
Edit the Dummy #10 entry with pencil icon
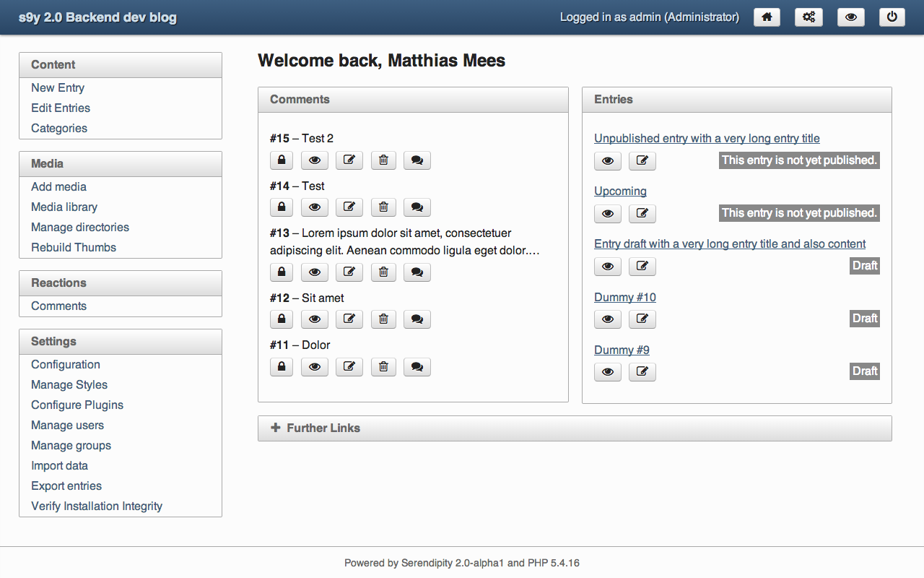pyautogui.click(x=642, y=319)
